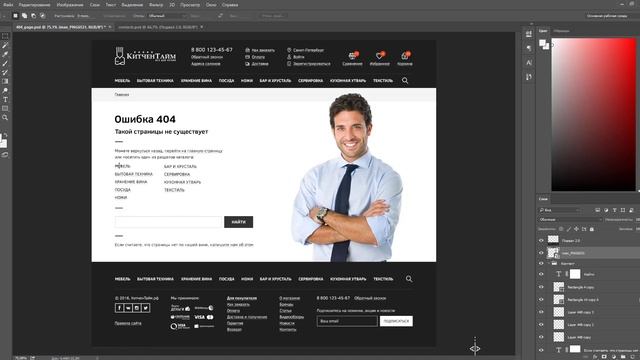
Task: Pick a color in the red color field
Action: pyautogui.click(x=593, y=114)
